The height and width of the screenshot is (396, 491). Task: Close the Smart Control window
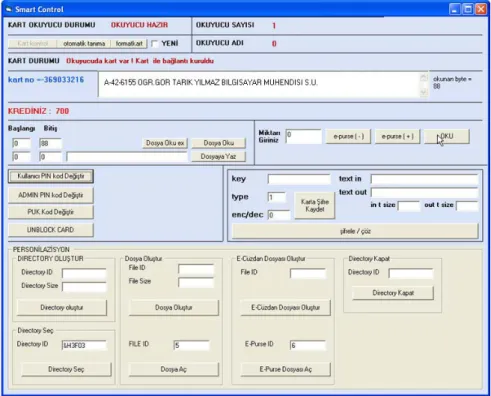pyautogui.click(x=481, y=9)
